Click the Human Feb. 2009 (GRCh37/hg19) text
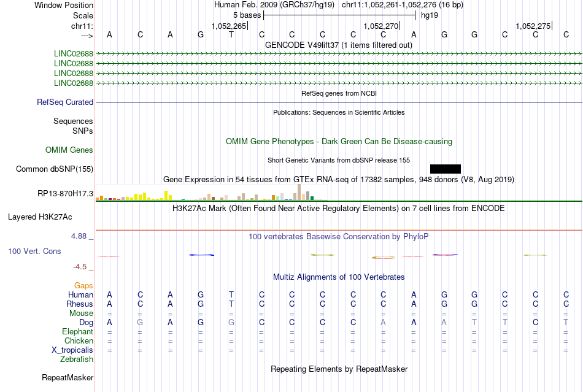 274,5
